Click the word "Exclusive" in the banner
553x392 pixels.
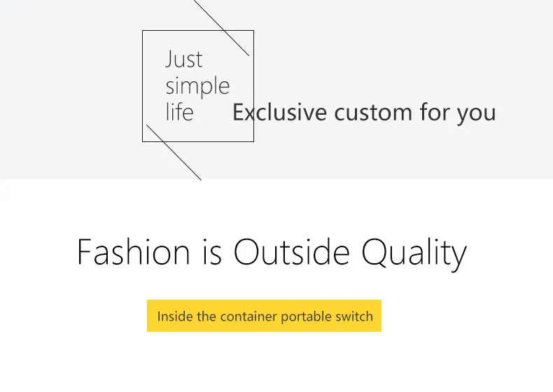279,112
